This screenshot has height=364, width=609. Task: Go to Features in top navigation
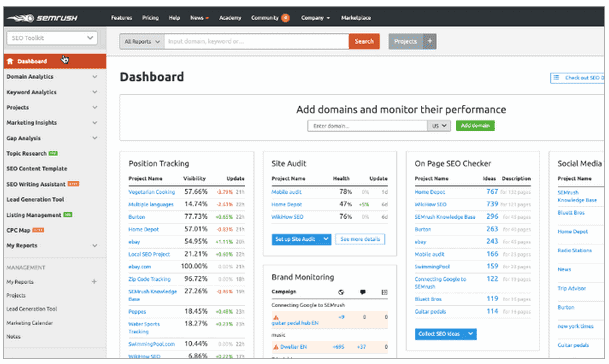[x=122, y=18]
